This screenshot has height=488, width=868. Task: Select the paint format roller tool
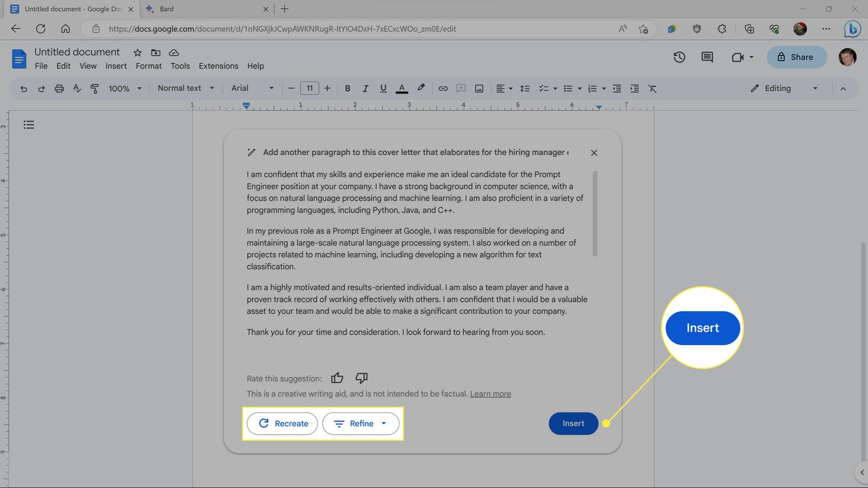[94, 88]
